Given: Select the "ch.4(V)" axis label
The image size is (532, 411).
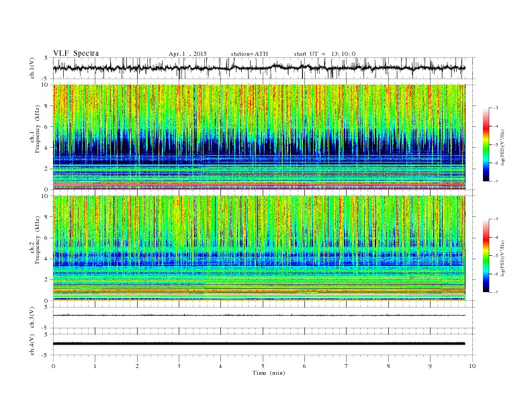Looking at the screenshot, I should click(x=32, y=345).
